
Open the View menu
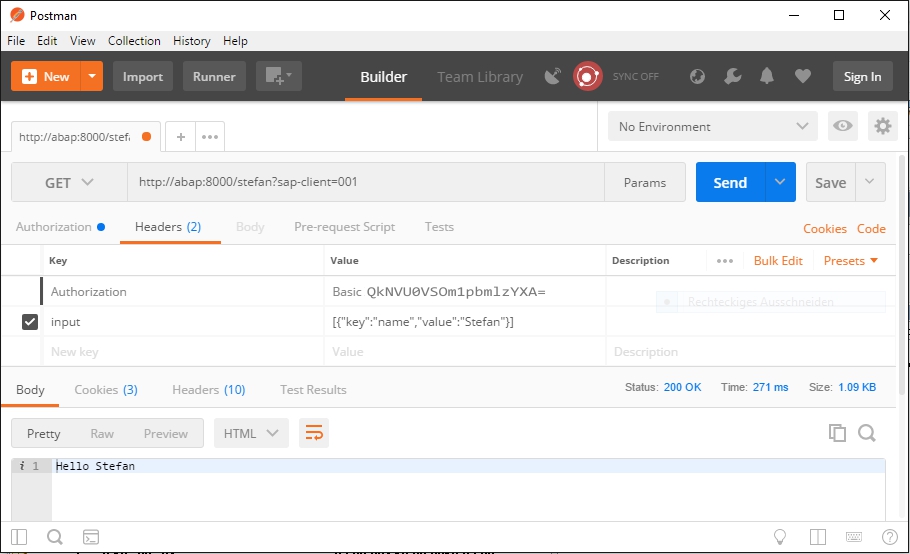pyautogui.click(x=82, y=41)
